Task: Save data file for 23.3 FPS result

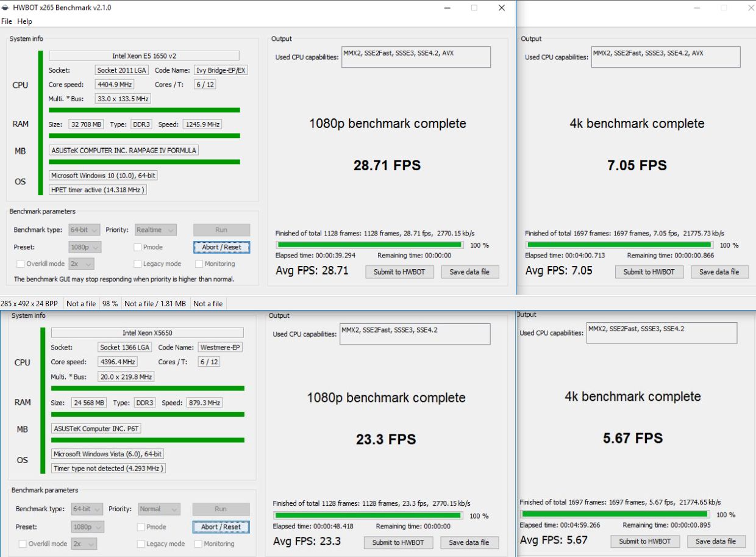Action: (469, 542)
